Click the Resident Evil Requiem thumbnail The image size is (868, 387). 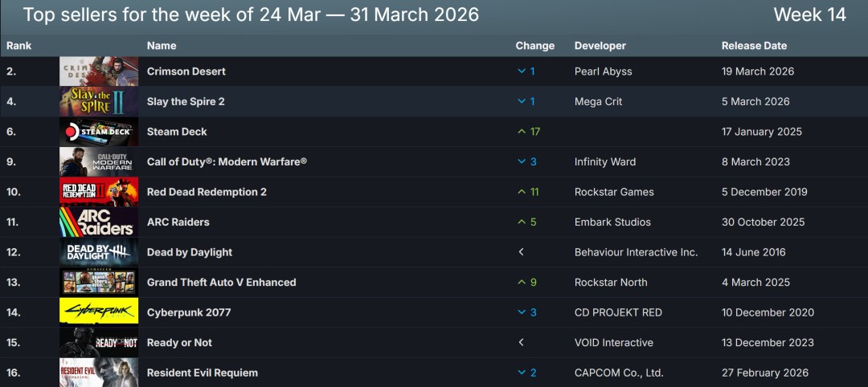pos(99,373)
